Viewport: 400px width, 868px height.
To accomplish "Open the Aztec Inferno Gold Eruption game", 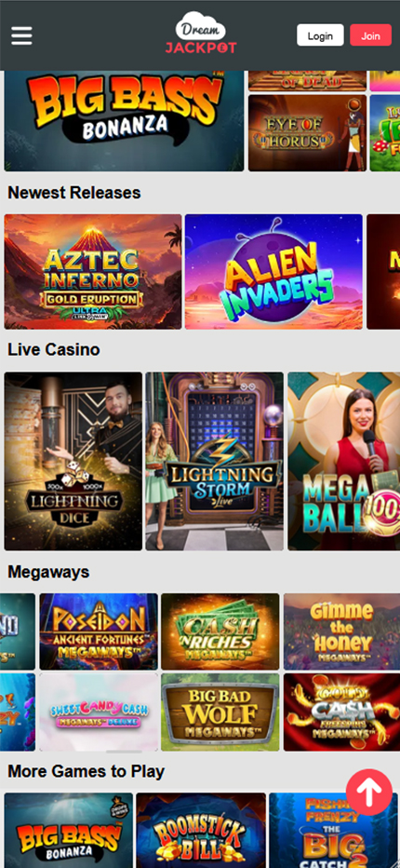I will coord(93,272).
